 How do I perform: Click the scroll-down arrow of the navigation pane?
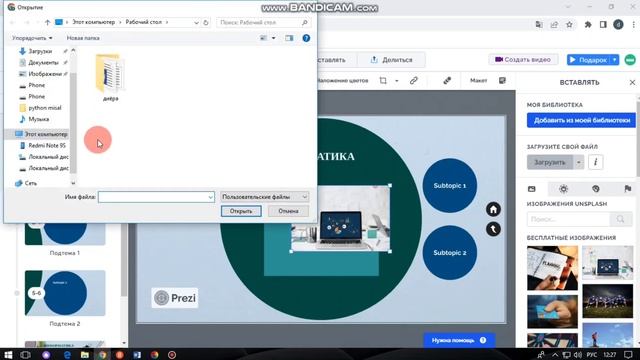pos(73,183)
